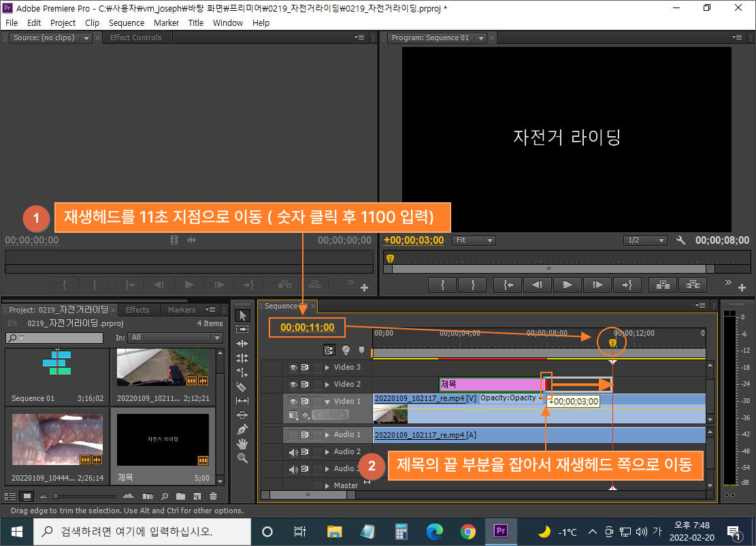
Task: Expand the Audio 2 track
Action: [327, 452]
